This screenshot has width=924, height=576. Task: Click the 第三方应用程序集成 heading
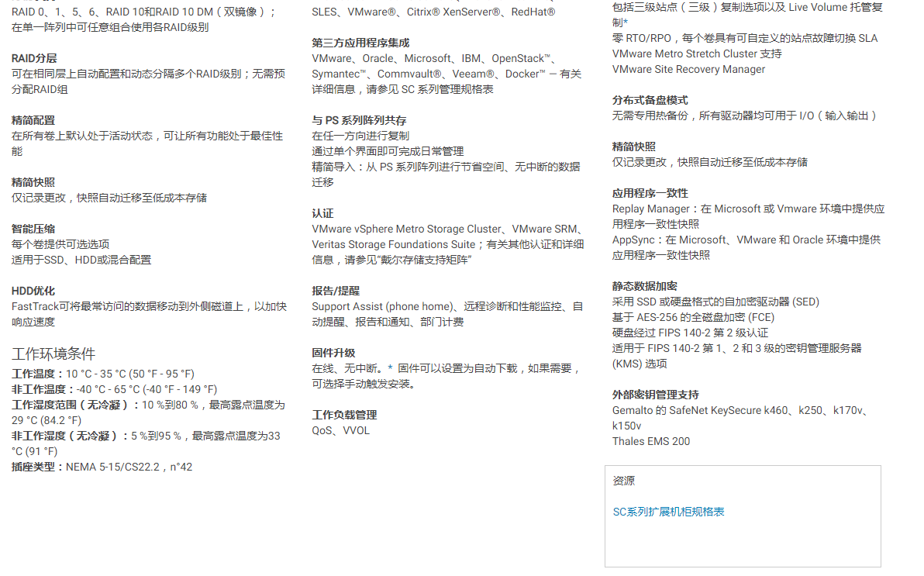360,43
